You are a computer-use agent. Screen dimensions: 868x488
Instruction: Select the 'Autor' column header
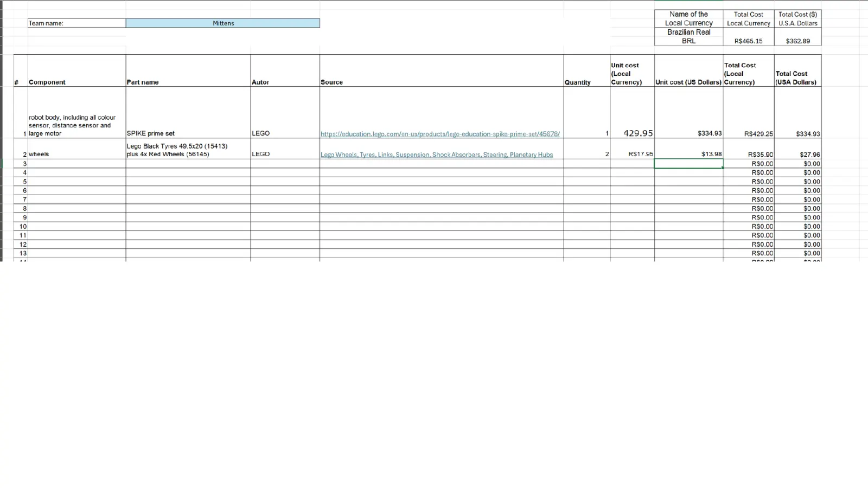tap(285, 70)
